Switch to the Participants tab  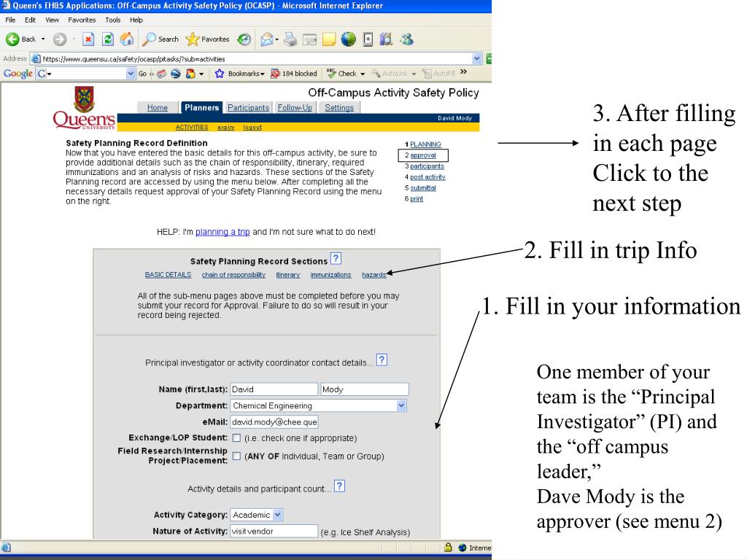tap(248, 108)
